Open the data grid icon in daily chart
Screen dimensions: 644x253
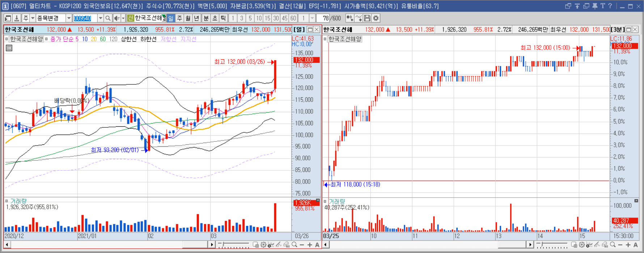pyautogui.click(x=9, y=48)
